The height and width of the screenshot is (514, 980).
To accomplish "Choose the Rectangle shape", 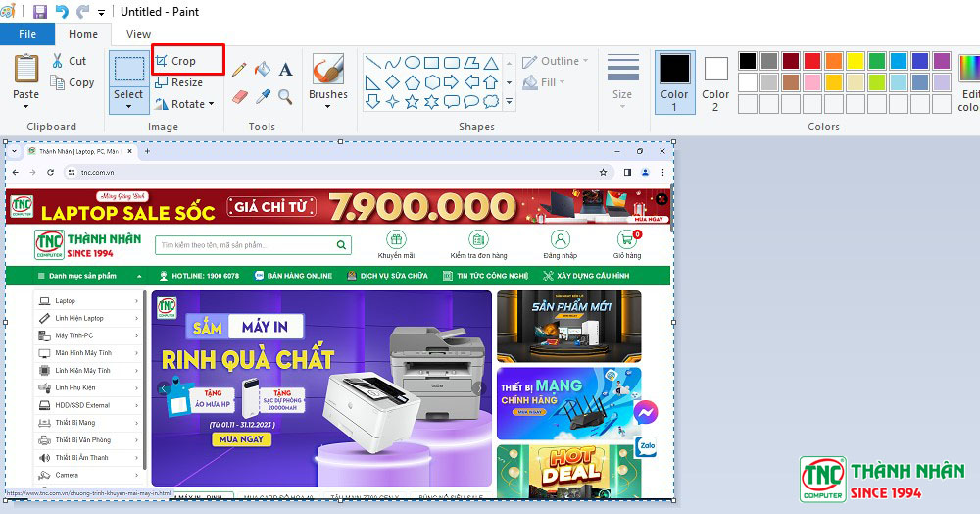I will point(432,63).
